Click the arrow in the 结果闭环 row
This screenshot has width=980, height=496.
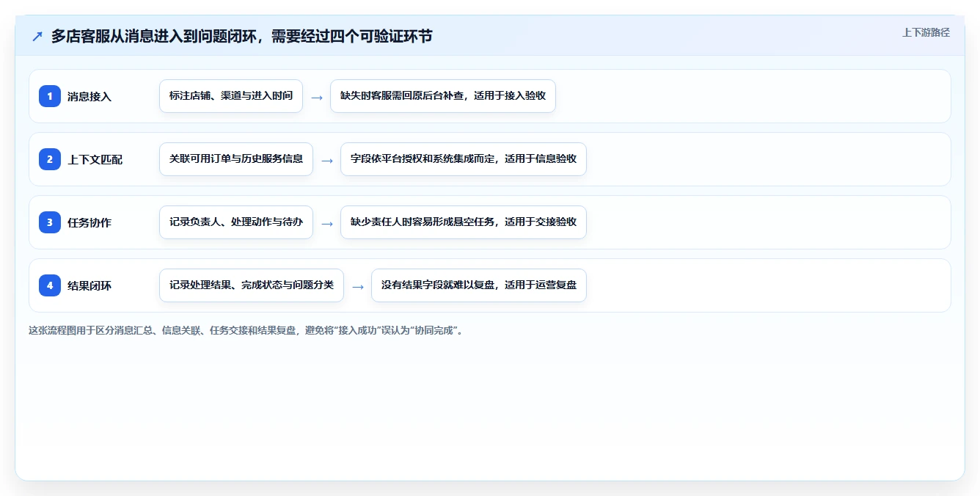point(358,286)
